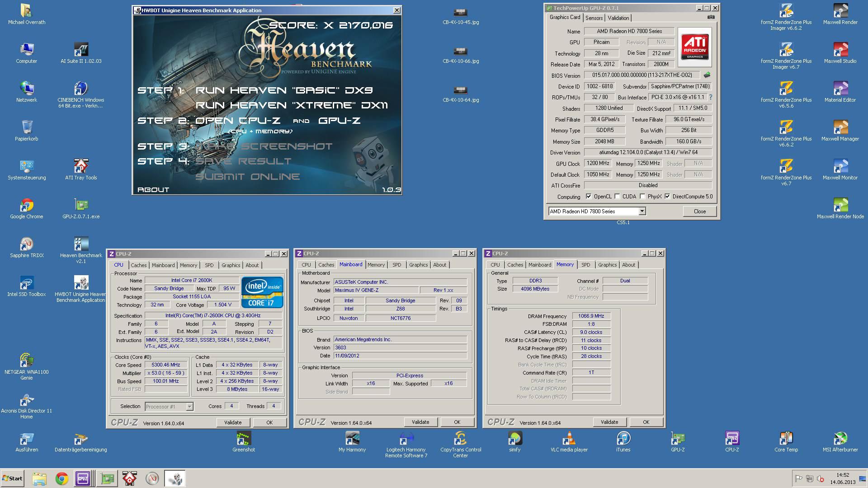Click Windows Start button
The image size is (868, 488).
coord(12,479)
